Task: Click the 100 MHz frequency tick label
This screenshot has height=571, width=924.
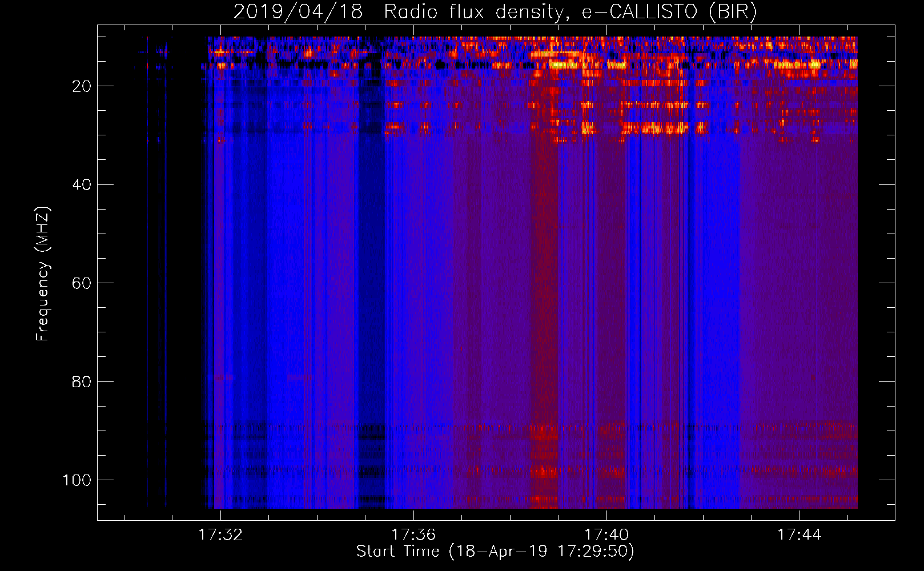Action: (x=77, y=480)
